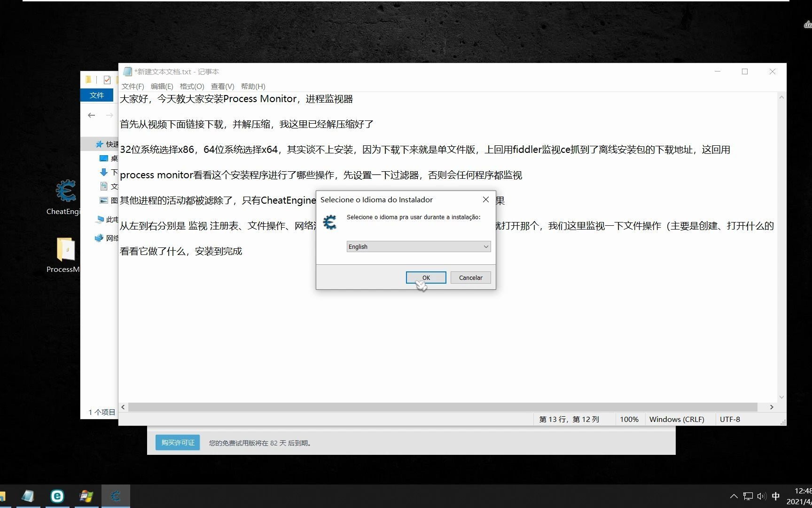Open Notepad from the taskbar
Screen dimensions: 812x508
28,496
